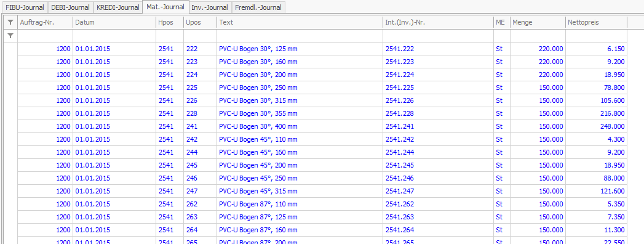The image size is (644, 244).
Task: Select row PVC-U Bogen 30°, 160 mm
Action: (322, 62)
